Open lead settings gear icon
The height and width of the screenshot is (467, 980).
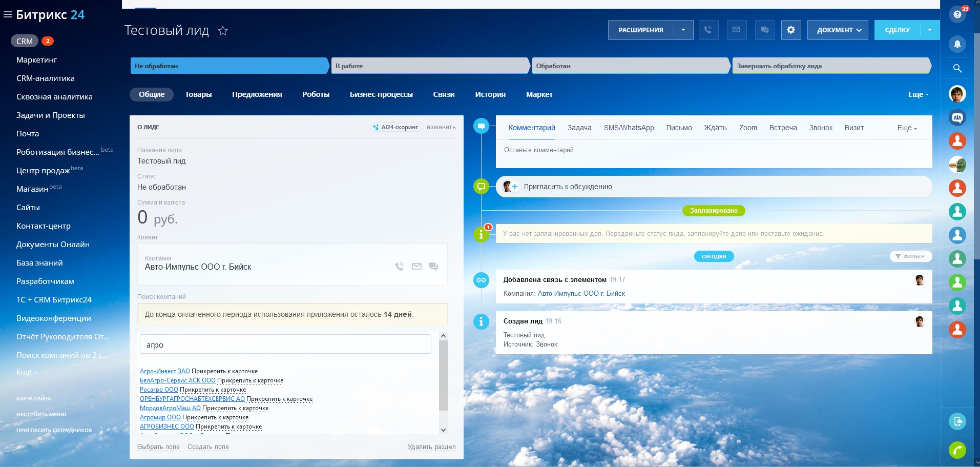(791, 30)
